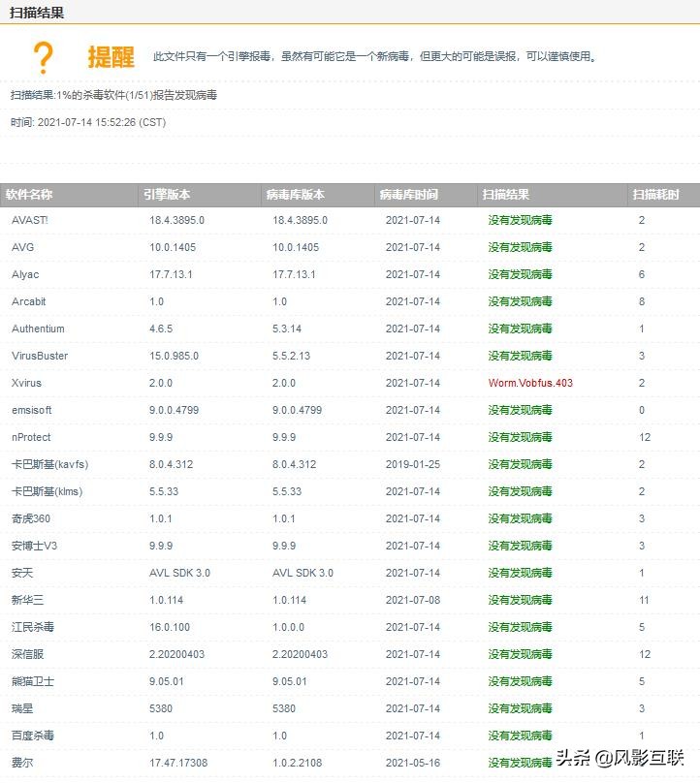
Task: Select the 百度杀毒 row name
Action: pos(32,736)
